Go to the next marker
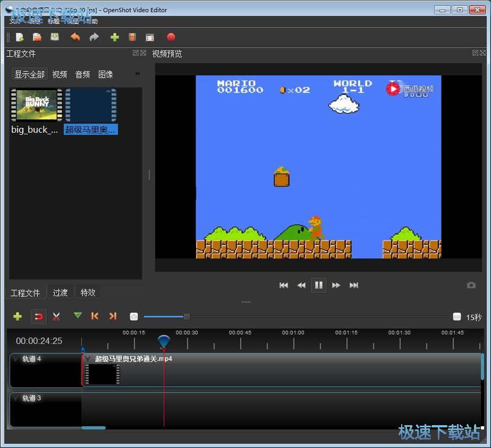Image resolution: width=491 pixels, height=448 pixels. (x=113, y=316)
